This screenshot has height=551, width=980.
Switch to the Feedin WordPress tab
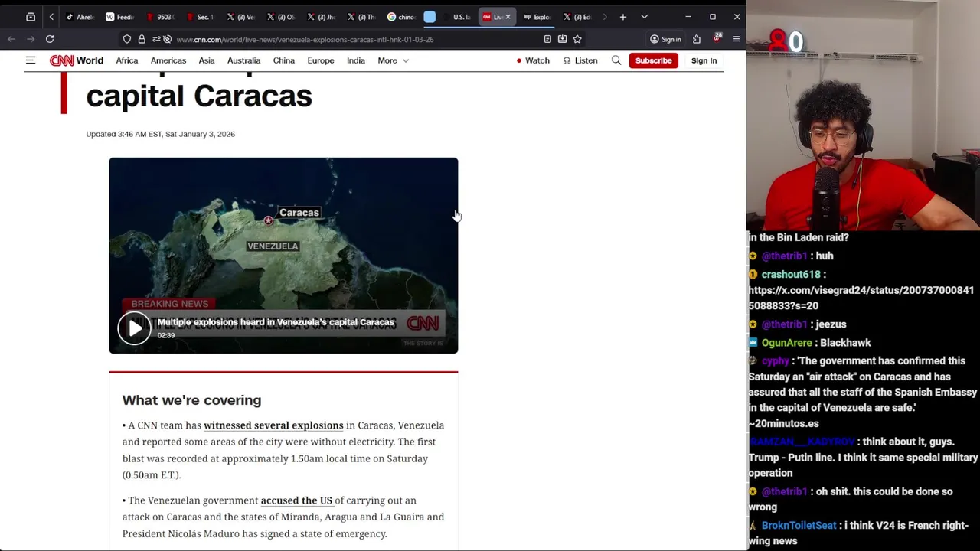click(119, 17)
